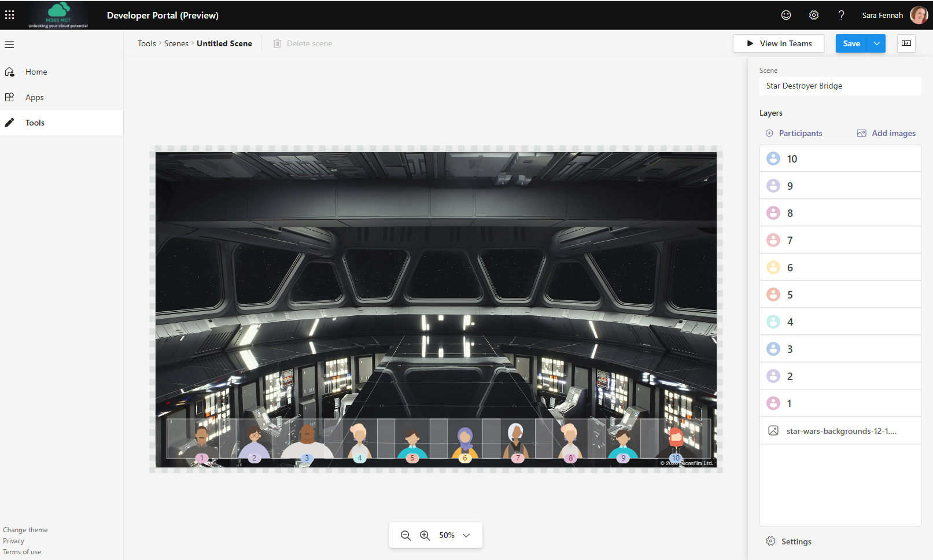Click the Tools pencil icon in sidebar
933x560 pixels.
9,122
